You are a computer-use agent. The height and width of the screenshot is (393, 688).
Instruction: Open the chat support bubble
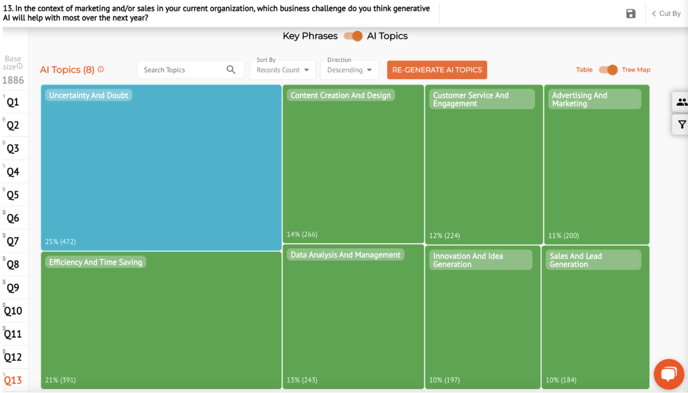coord(669,374)
